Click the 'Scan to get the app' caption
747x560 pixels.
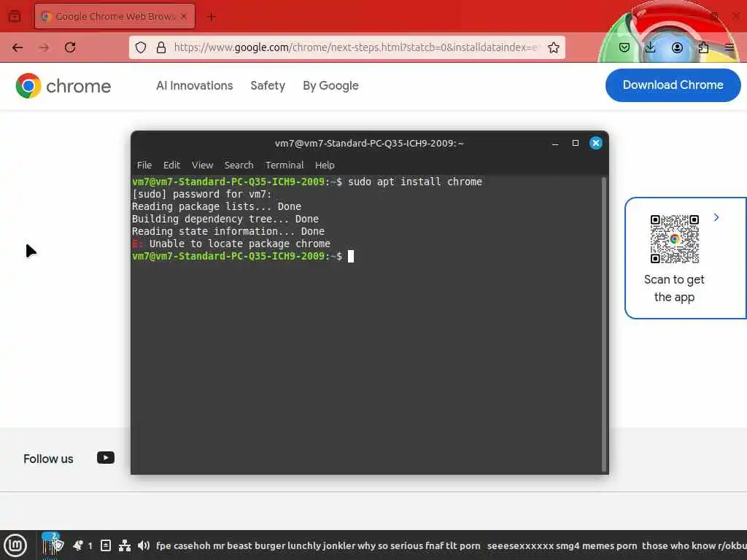point(674,288)
